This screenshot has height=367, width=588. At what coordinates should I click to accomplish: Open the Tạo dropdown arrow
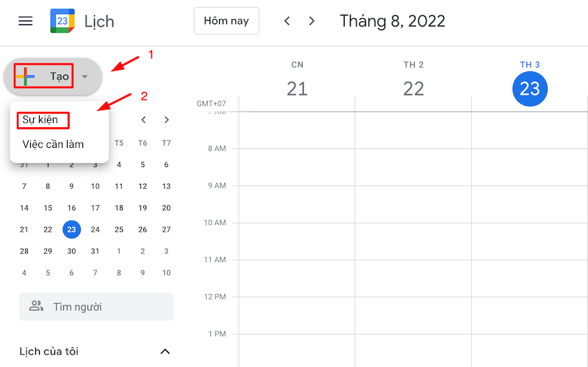(85, 76)
